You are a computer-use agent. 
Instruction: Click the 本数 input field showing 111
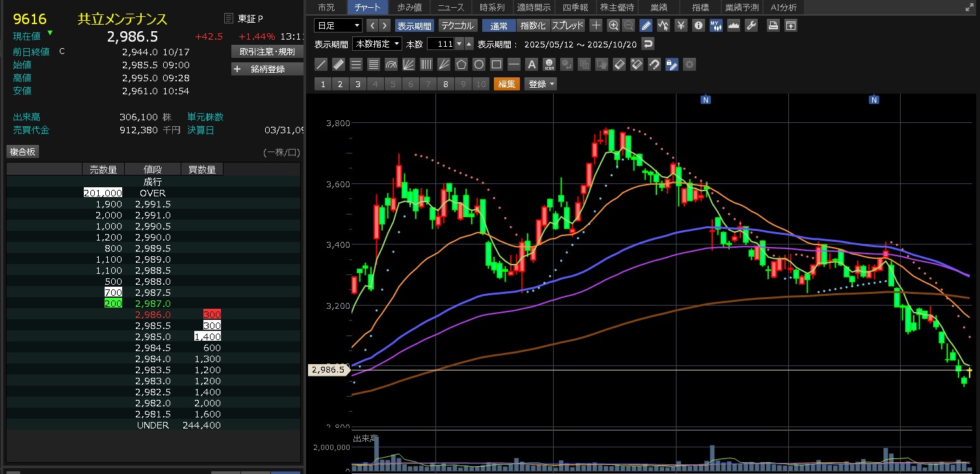click(x=441, y=44)
